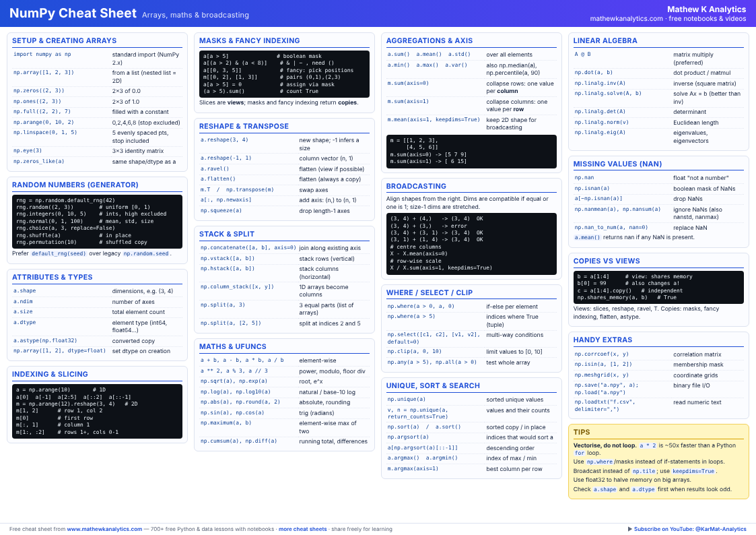Click 'Vectorise, do not loop.' tip text

605,445
